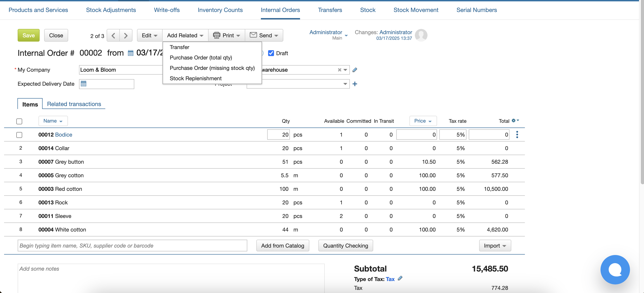Click the Bodice price field
Viewport: 644px width, 293px height.
(x=416, y=135)
